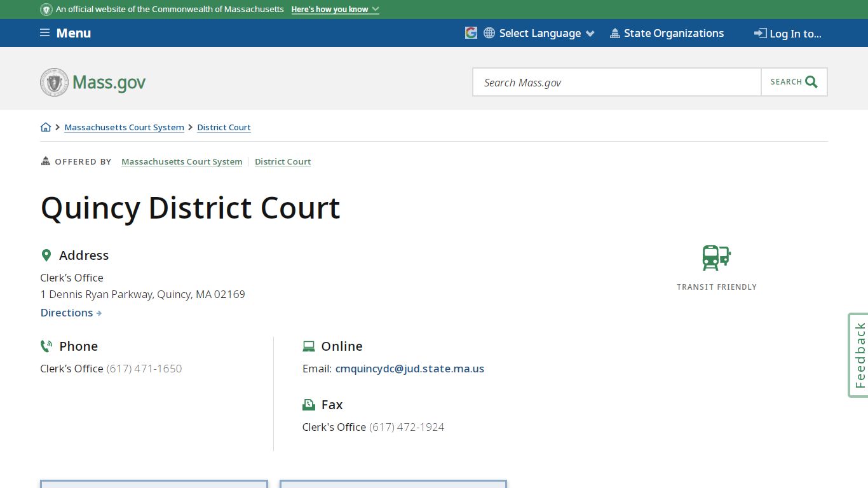Open the hamburger Menu button
The width and height of the screenshot is (868, 488).
point(65,33)
